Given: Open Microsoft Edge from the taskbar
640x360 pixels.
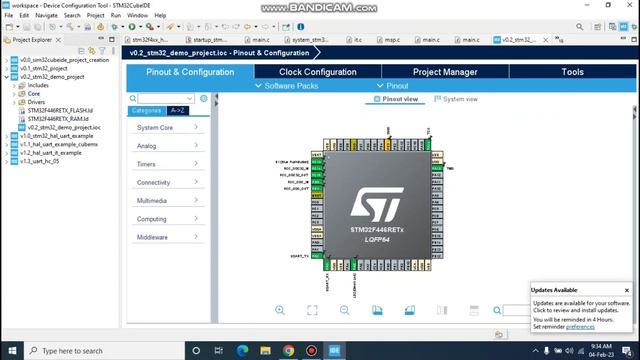Looking at the screenshot, I should tap(242, 351).
